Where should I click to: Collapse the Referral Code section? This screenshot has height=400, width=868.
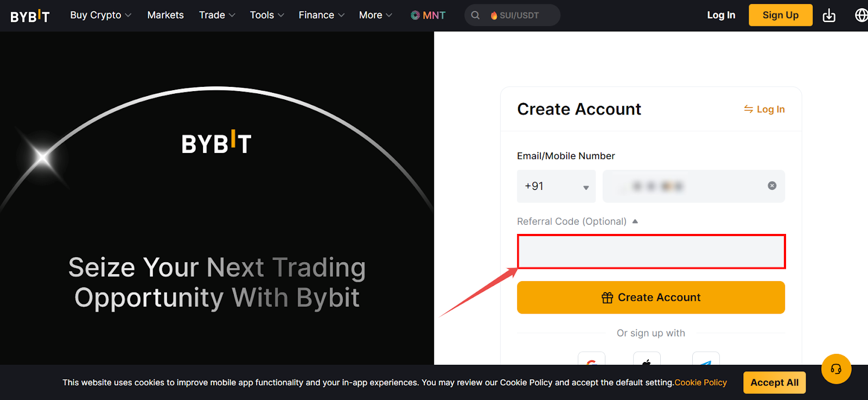(x=635, y=221)
